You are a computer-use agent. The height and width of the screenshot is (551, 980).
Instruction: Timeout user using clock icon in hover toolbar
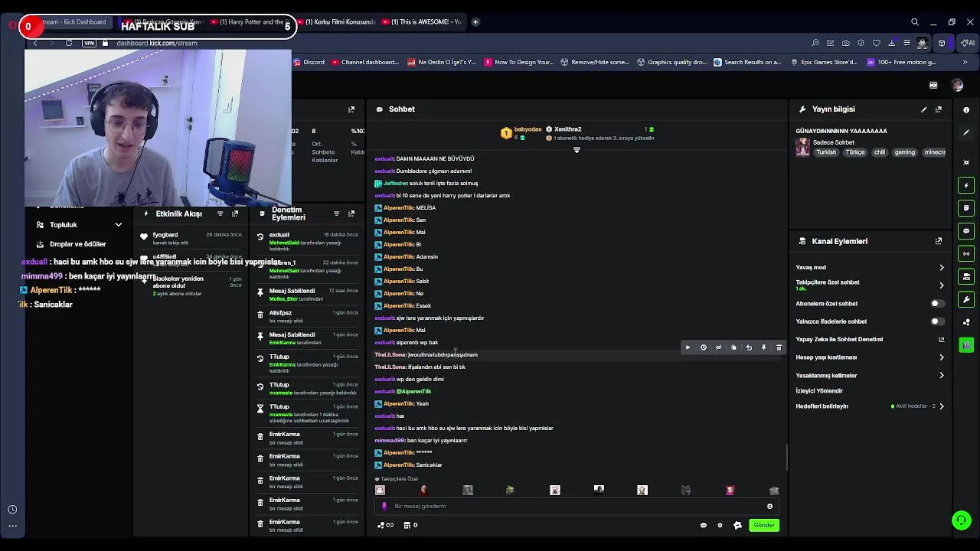(703, 347)
